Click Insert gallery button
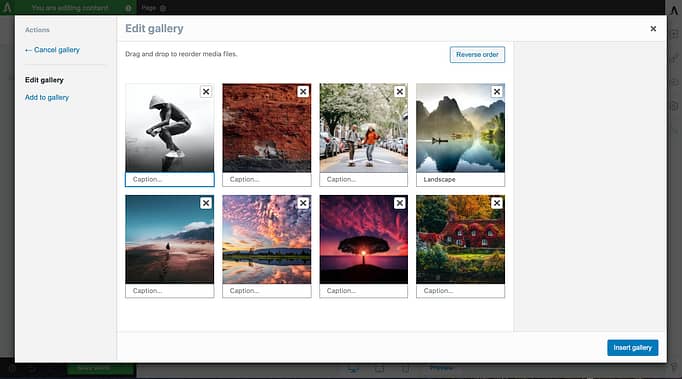 [x=632, y=348]
